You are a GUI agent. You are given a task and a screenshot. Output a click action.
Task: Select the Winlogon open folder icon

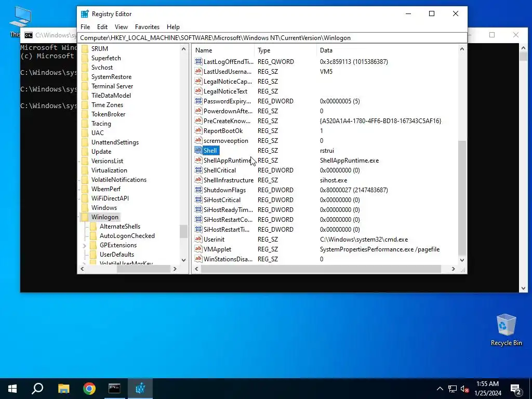85,217
